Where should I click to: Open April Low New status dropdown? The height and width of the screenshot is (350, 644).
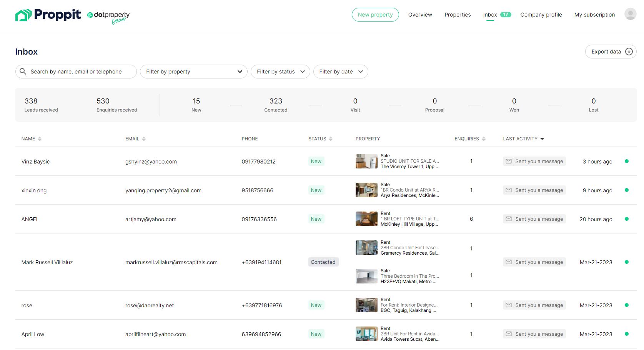click(316, 334)
